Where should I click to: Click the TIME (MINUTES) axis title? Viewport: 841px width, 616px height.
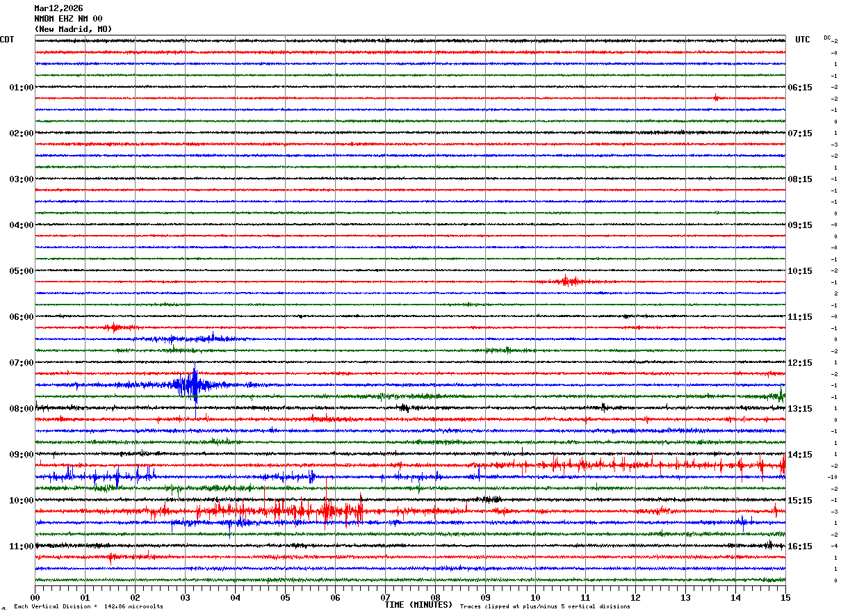pyautogui.click(x=418, y=605)
